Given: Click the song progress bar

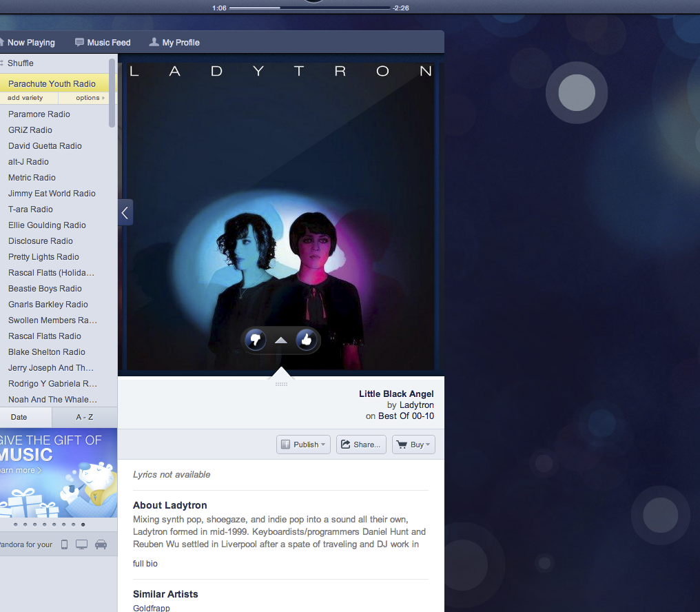Looking at the screenshot, I should [x=310, y=8].
